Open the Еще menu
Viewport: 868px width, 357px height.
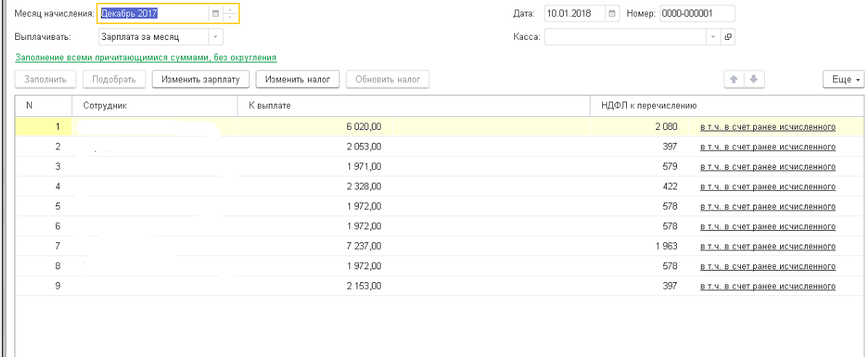pyautogui.click(x=844, y=79)
